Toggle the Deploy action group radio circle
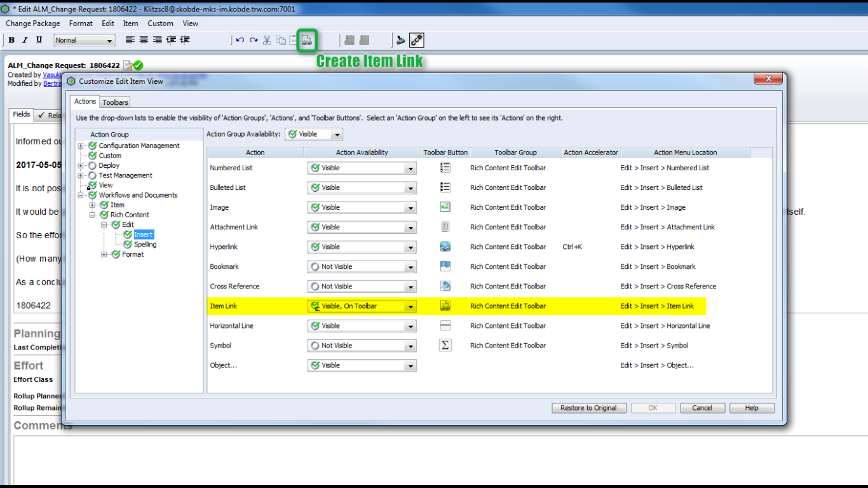The height and width of the screenshot is (488, 868). (x=93, y=165)
